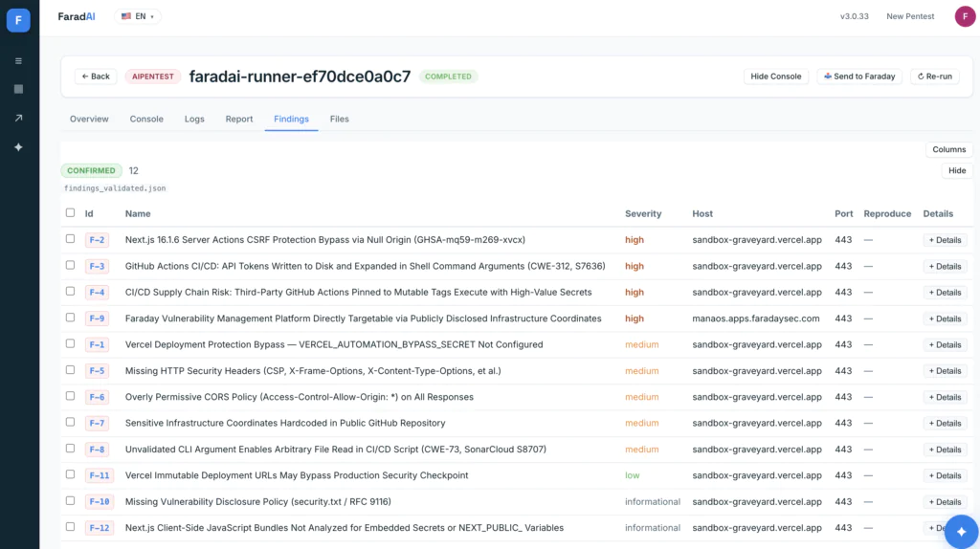The height and width of the screenshot is (549, 980).
Task: Switch to the Report tab
Action: coord(239,119)
